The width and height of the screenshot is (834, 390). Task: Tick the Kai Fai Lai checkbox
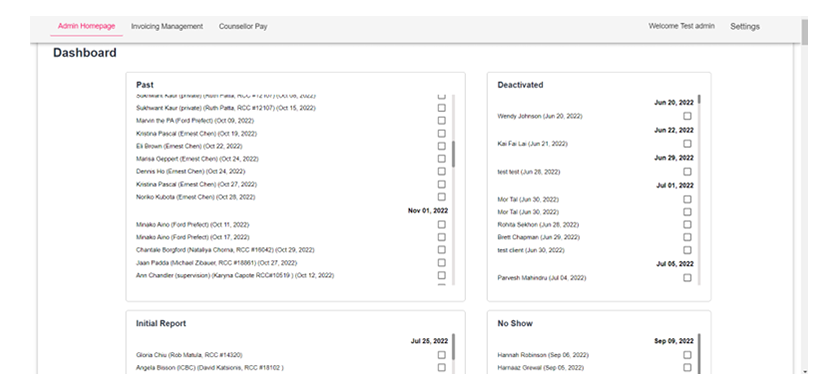[687, 144]
